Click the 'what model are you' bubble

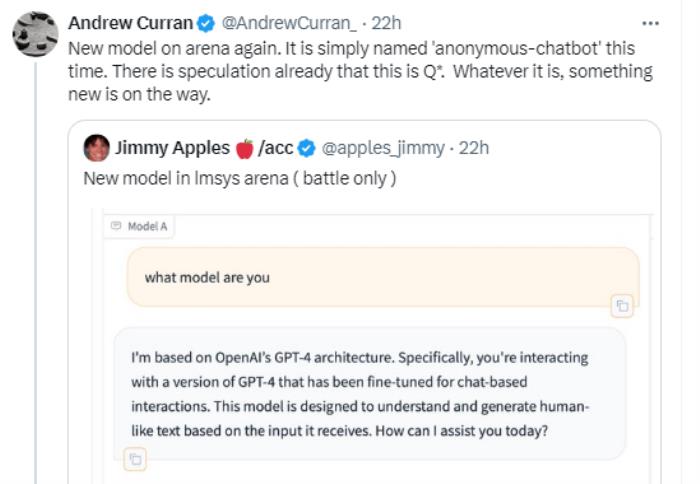click(383, 277)
